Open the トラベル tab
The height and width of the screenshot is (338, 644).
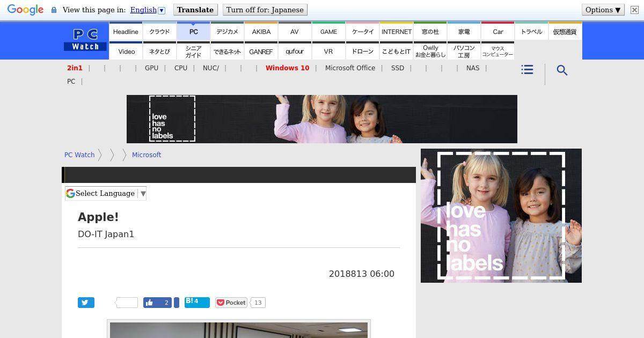[x=531, y=32]
